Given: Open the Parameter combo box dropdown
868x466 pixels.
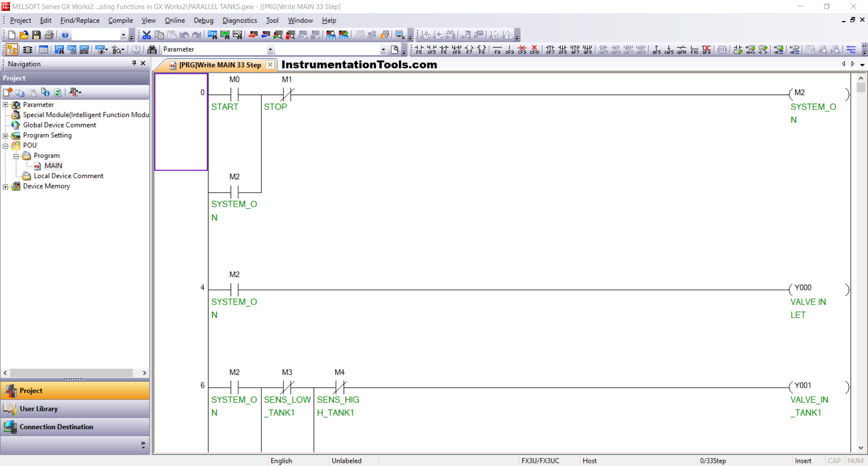Looking at the screenshot, I should pyautogui.click(x=270, y=50).
